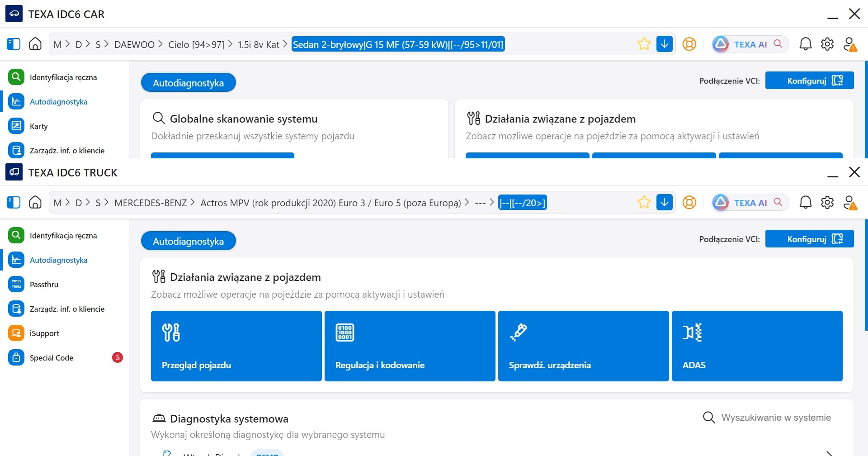
Task: Open user account warning icon in TRUCK window
Action: 850,203
